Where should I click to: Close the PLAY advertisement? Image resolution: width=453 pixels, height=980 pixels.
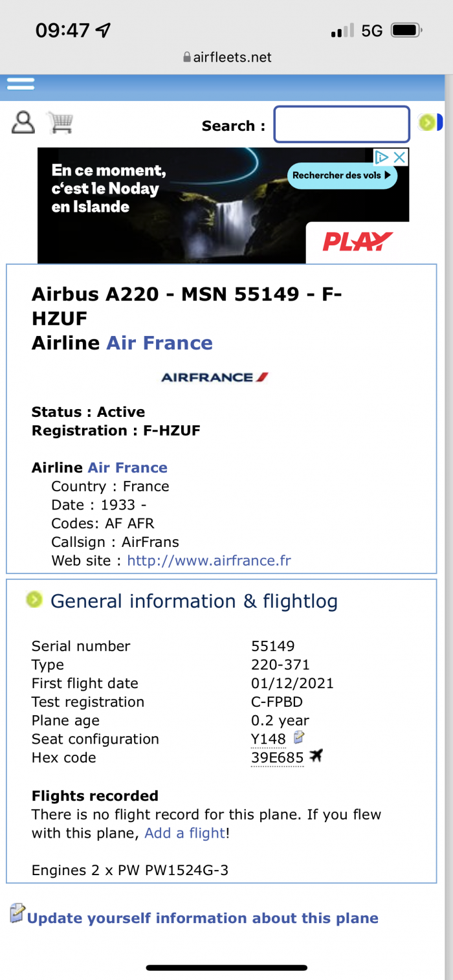401,157
